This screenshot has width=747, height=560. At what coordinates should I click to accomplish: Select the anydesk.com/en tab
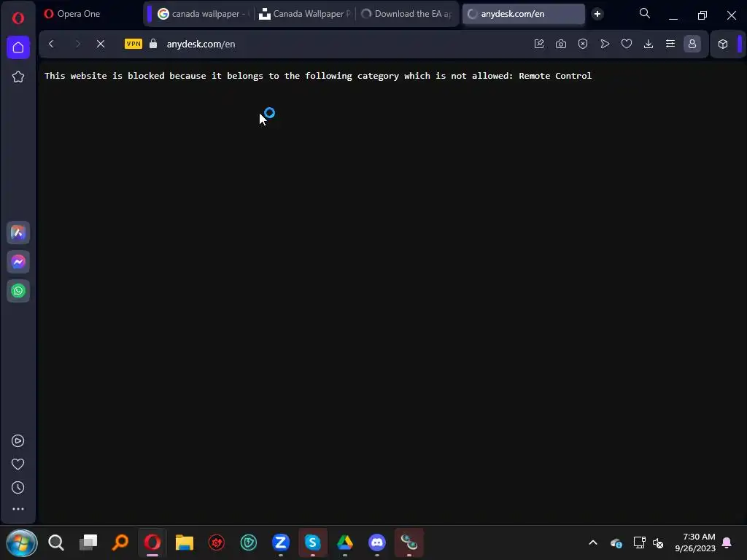tap(523, 14)
